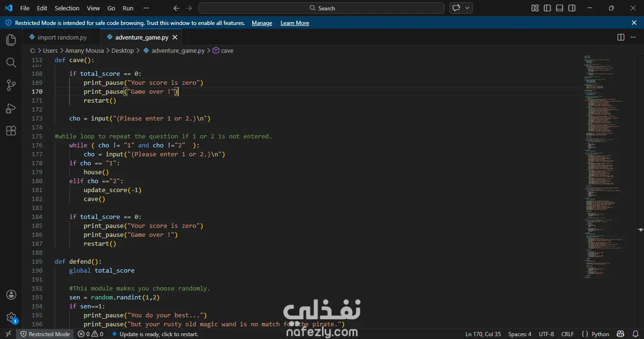Open editor More Actions ellipsis
Image resolution: width=644 pixels, height=339 pixels.
pyautogui.click(x=633, y=37)
